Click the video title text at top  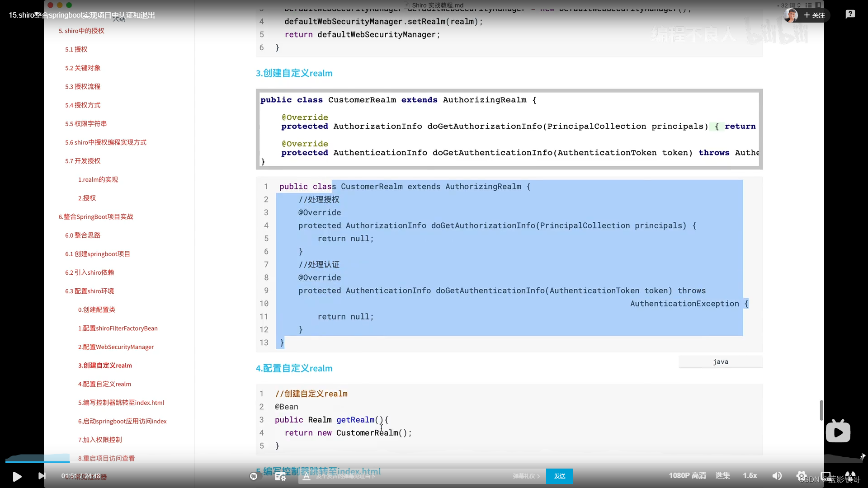coord(82,15)
